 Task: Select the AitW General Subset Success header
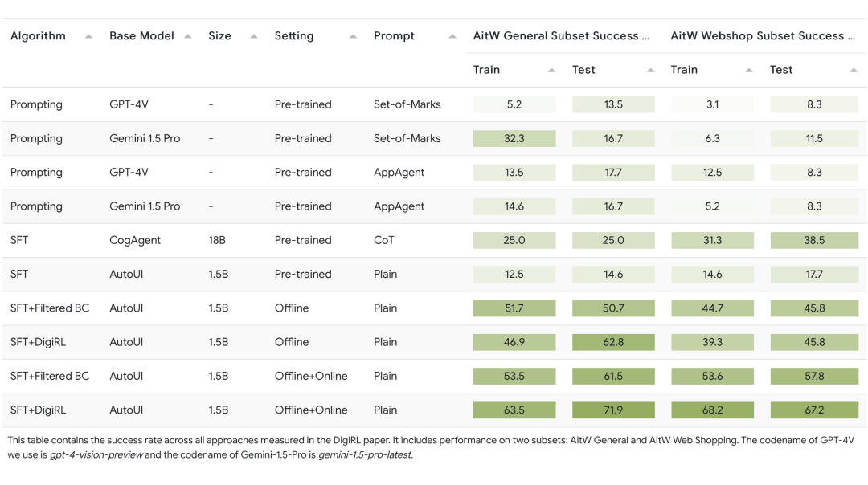coord(560,36)
